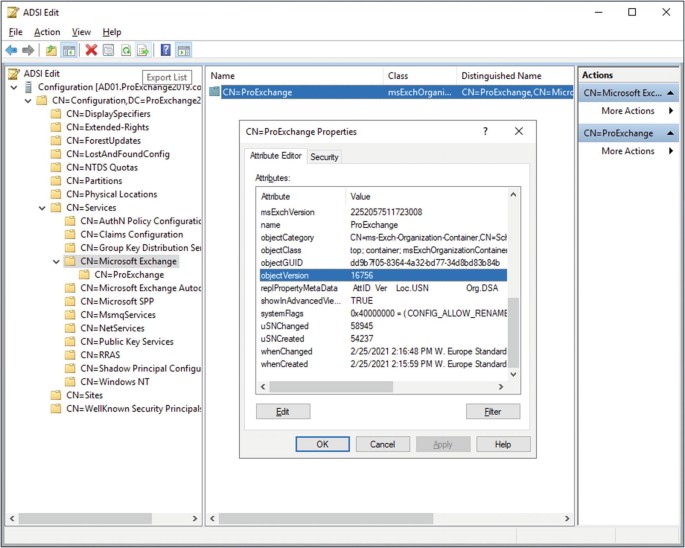Collapse the CN=ProExchange Actions section
Viewport: 685px width, 548px height.
click(670, 133)
